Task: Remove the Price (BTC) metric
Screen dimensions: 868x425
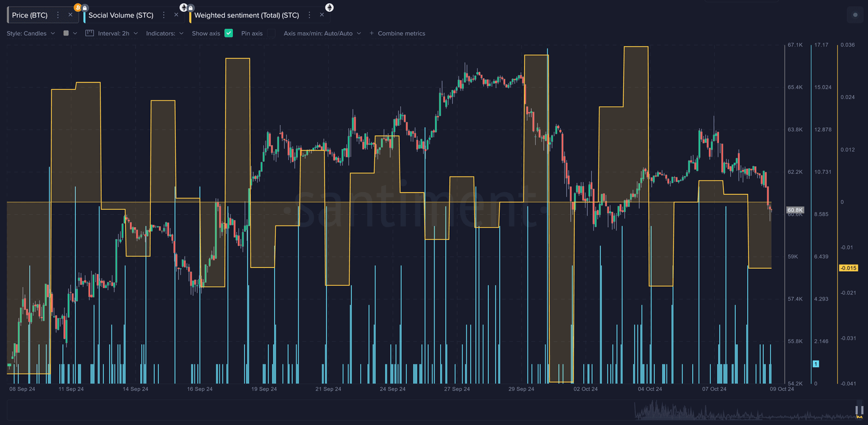Action: point(70,15)
